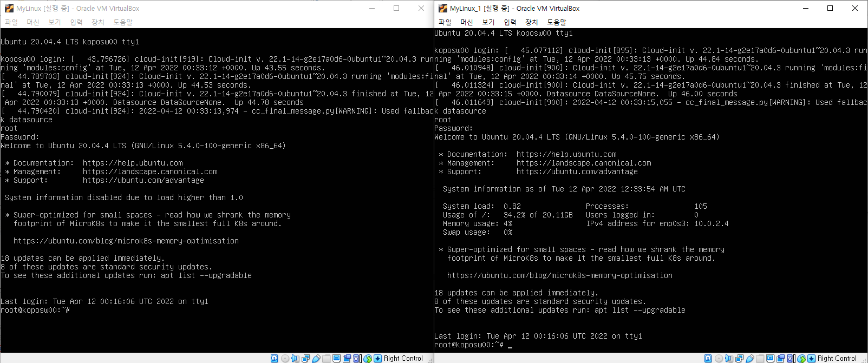
Task: Minimize the MyLinux_1 VirtualBox window
Action: pos(805,8)
